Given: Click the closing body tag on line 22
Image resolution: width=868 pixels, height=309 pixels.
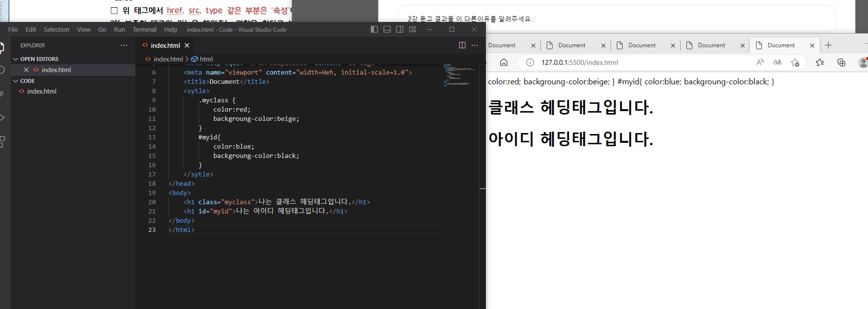Looking at the screenshot, I should [x=182, y=220].
